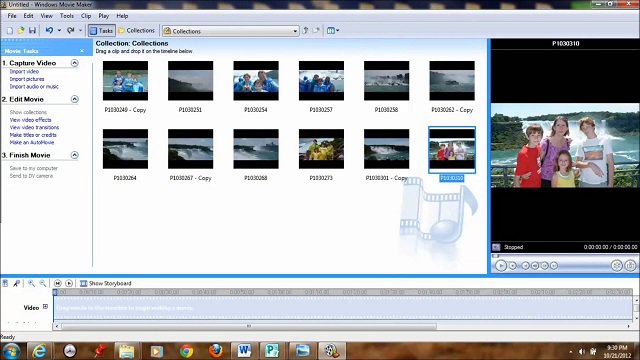Switch to Show Storyboard view

[x=106, y=283]
